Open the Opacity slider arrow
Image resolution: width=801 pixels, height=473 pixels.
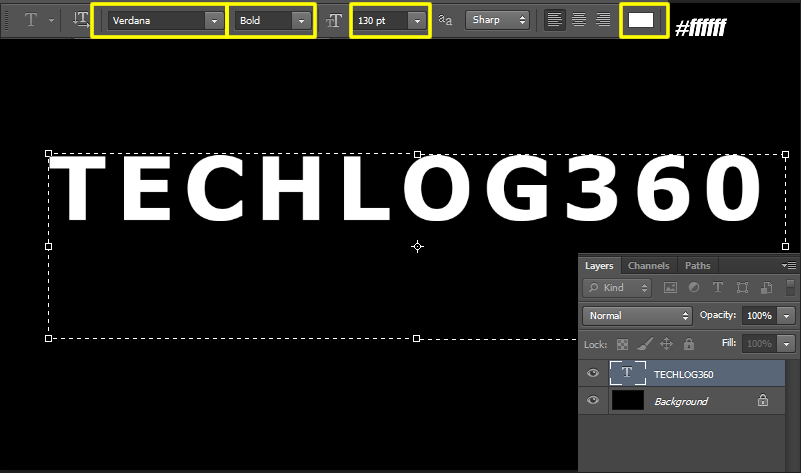(x=786, y=316)
